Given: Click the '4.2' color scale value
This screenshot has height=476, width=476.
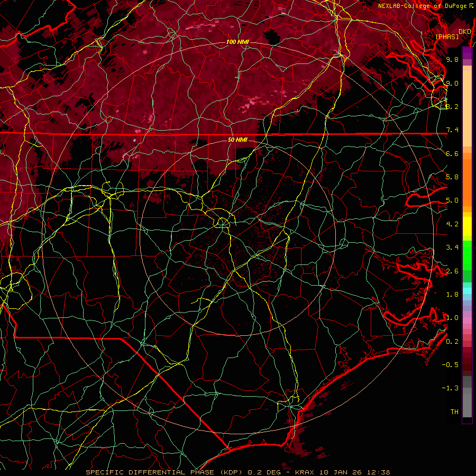Looking at the screenshot, I should [x=452, y=224].
